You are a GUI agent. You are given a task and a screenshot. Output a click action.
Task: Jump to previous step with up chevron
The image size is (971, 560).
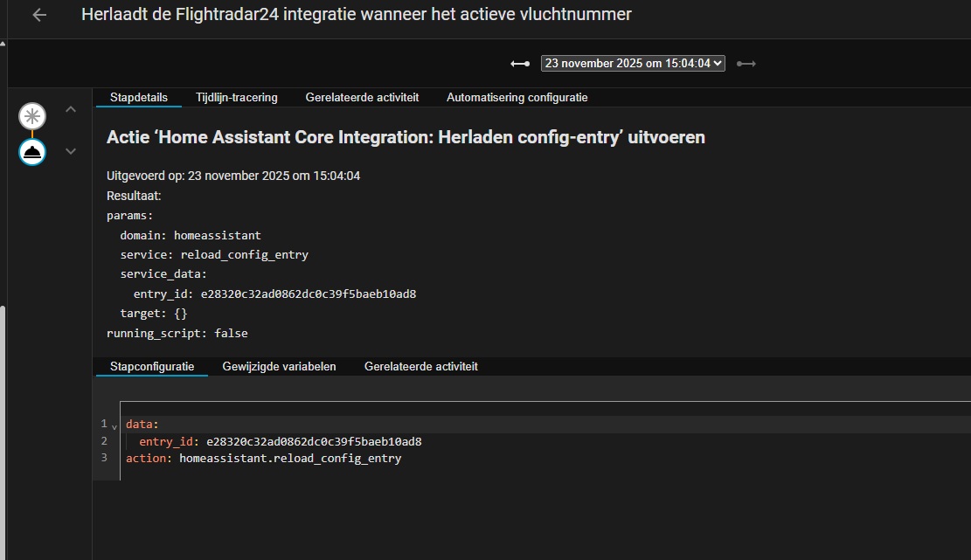[x=71, y=109]
